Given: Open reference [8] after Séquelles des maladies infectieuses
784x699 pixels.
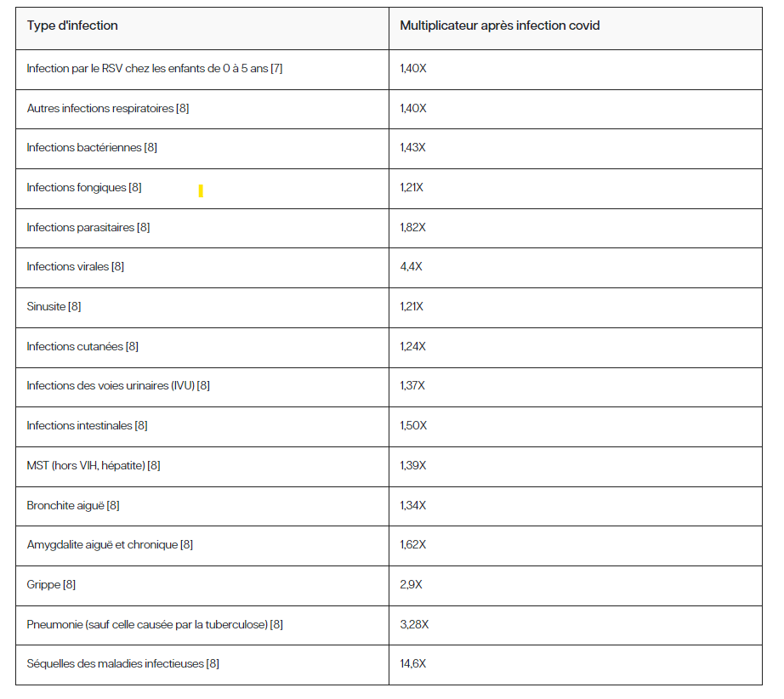Looking at the screenshot, I should [x=213, y=664].
